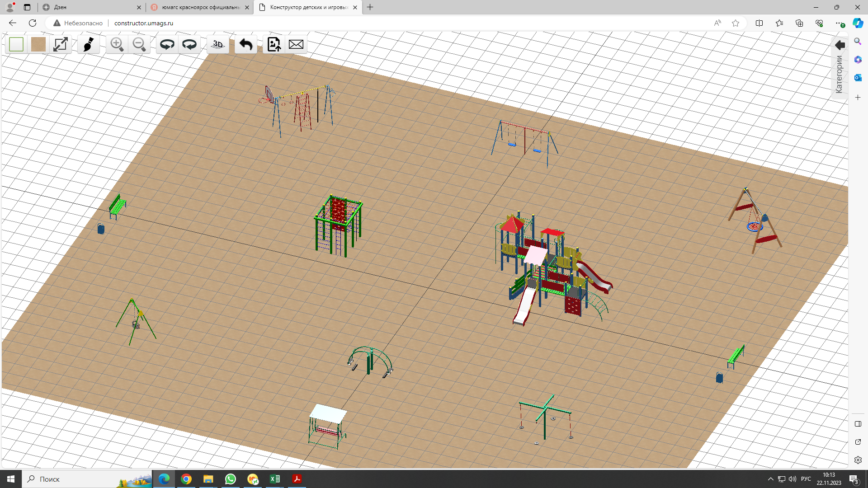Open sidebar search icon
Screen dimensions: 868x488
tap(858, 42)
